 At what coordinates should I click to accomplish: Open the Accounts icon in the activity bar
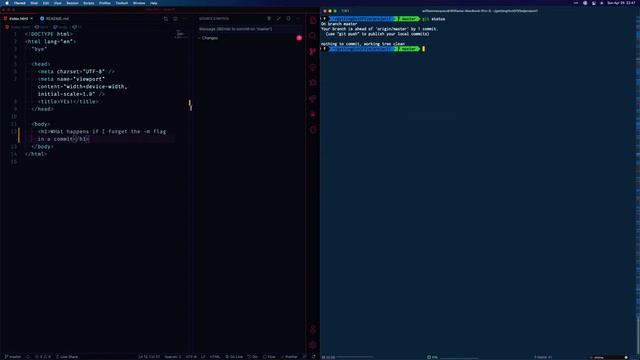click(313, 329)
